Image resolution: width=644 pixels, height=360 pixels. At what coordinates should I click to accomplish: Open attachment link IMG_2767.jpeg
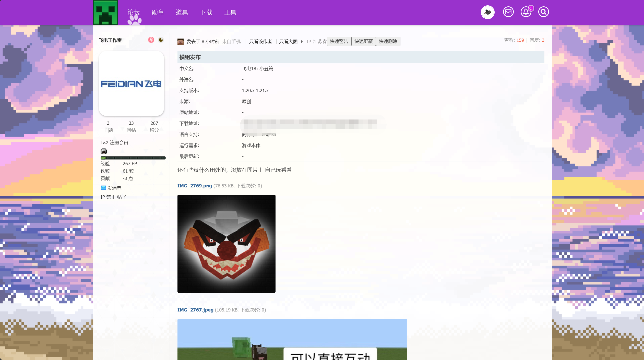coord(195,310)
